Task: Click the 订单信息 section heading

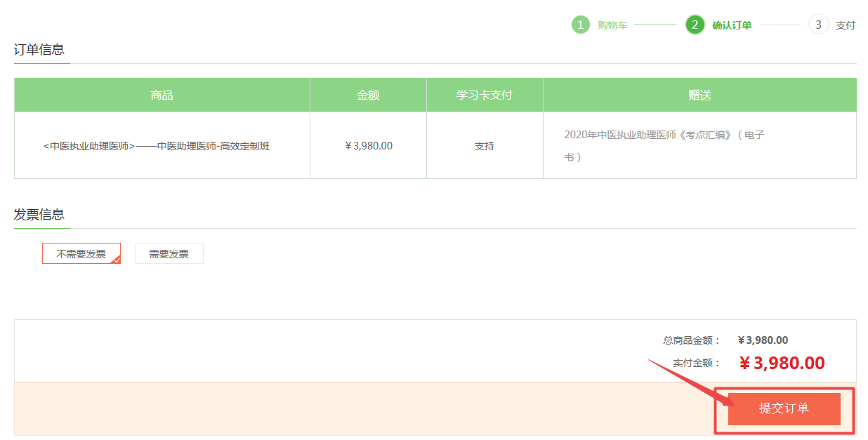Action: point(39,50)
